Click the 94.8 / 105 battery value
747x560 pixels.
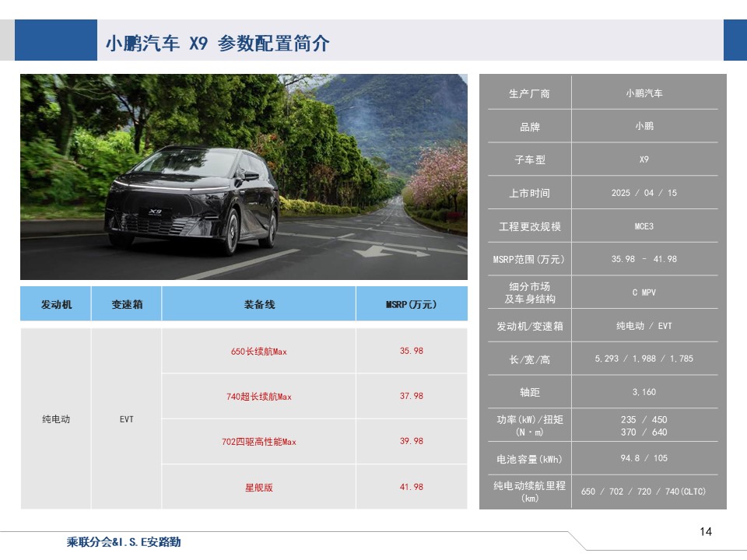pos(644,458)
